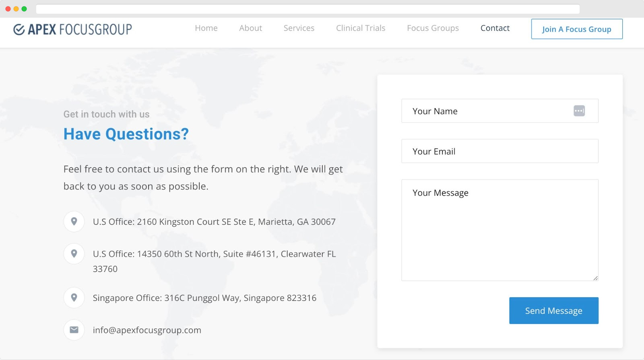The height and width of the screenshot is (360, 644).
Task: Focus the Your Name input field
Action: (487, 111)
